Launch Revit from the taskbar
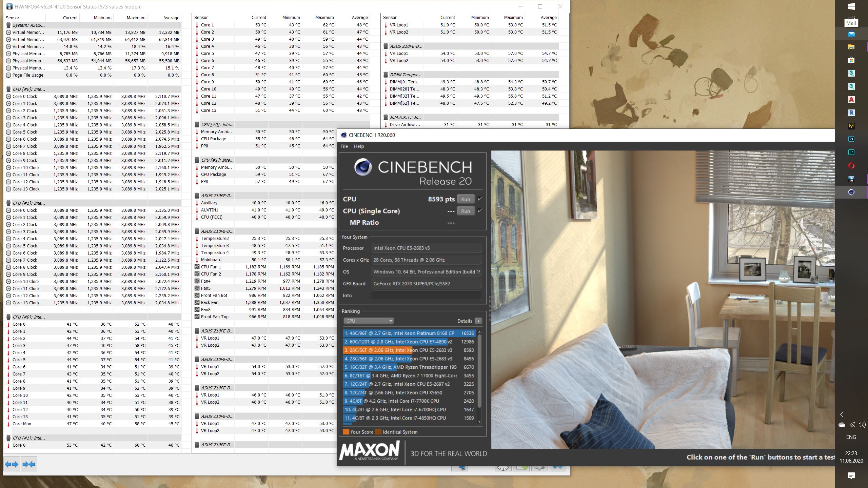The height and width of the screenshot is (488, 868). click(851, 113)
